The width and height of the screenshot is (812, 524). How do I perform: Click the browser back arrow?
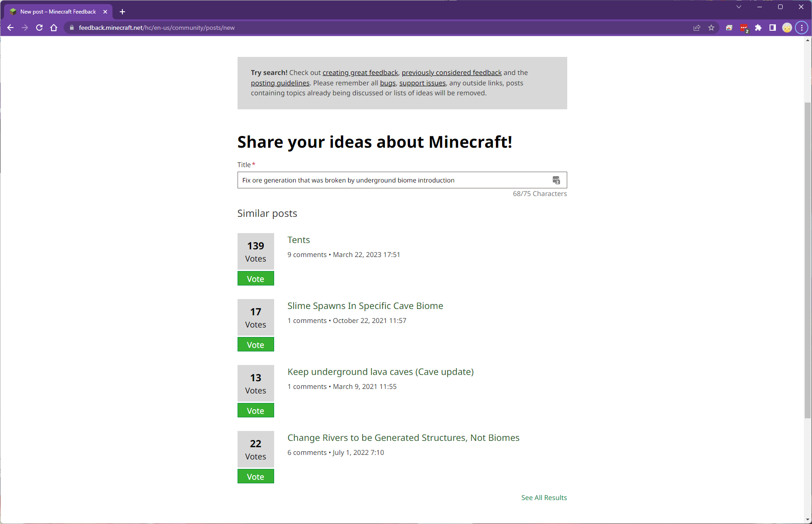[x=10, y=28]
